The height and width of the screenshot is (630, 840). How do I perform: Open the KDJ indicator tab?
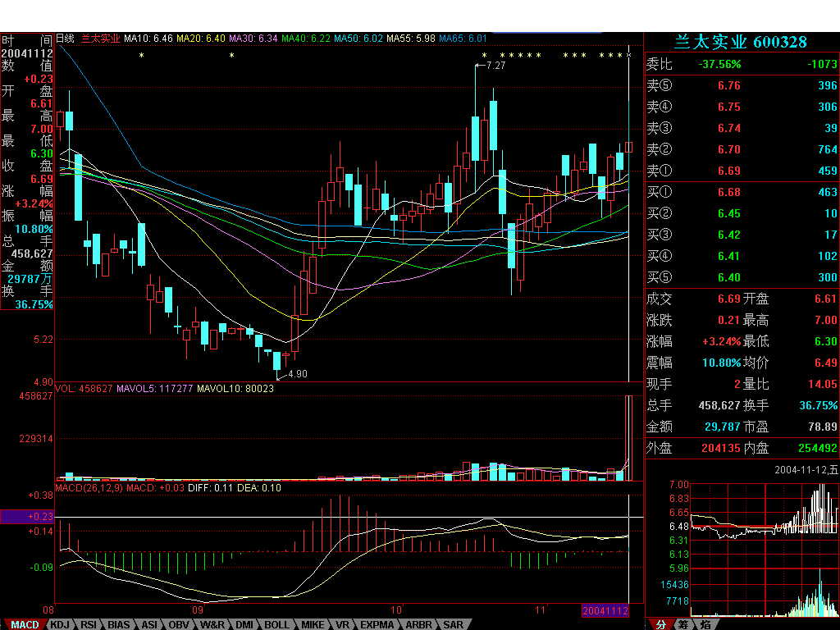pos(60,624)
